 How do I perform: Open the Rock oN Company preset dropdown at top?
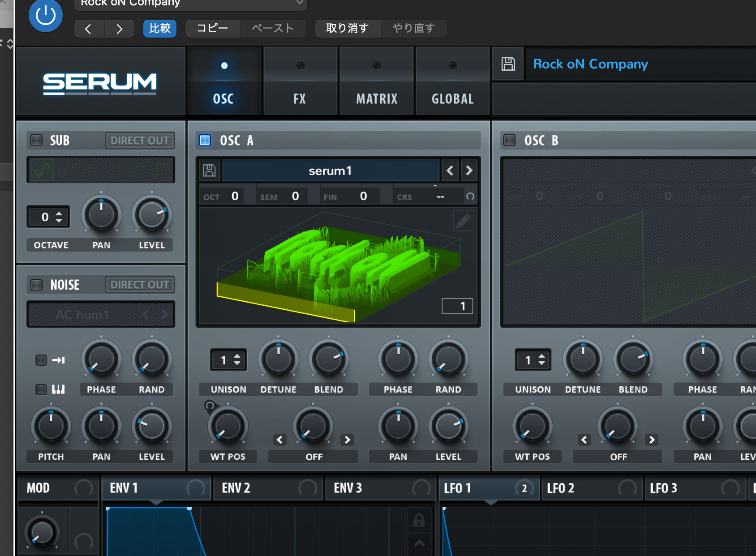coord(190,4)
